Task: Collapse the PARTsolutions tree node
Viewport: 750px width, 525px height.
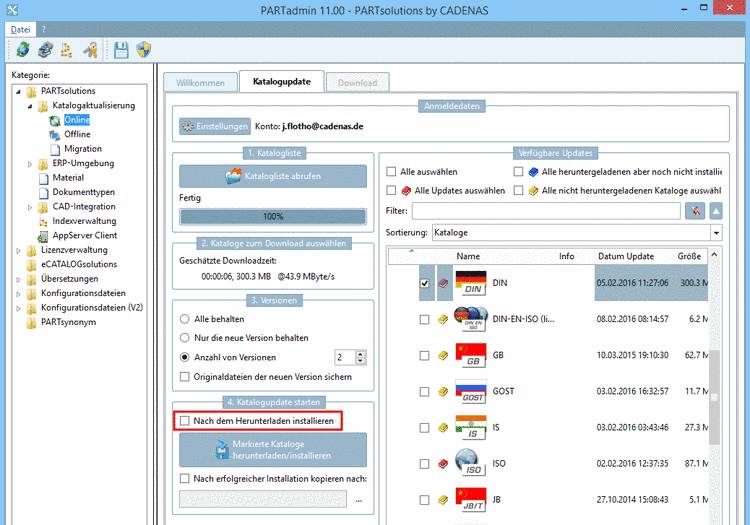Action: coord(18,91)
